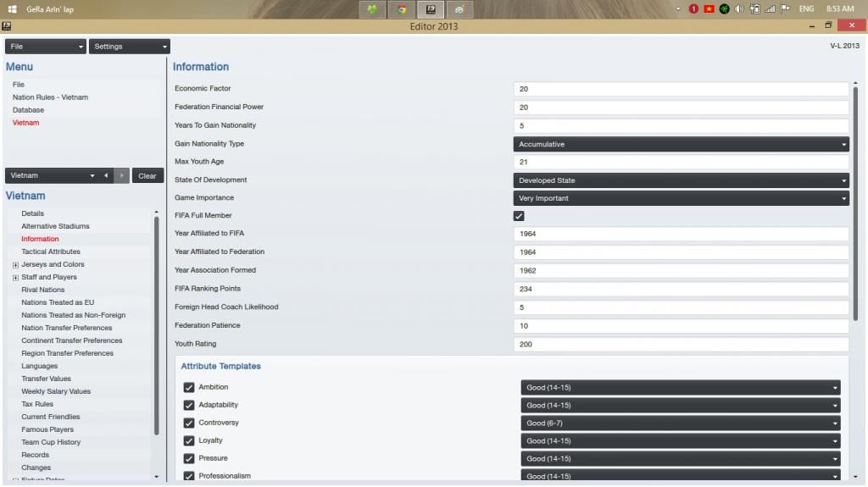Click ENG language indicator in tray
This screenshot has width=868, height=487.
pos(807,8)
